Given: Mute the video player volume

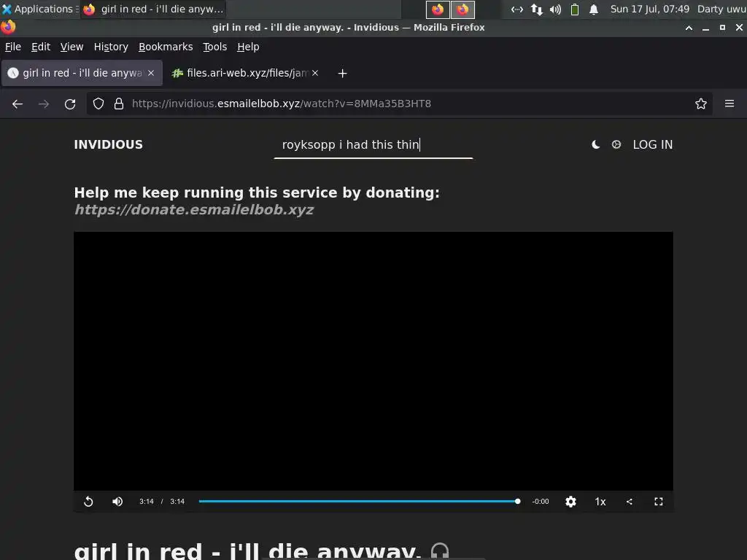Looking at the screenshot, I should click(117, 502).
